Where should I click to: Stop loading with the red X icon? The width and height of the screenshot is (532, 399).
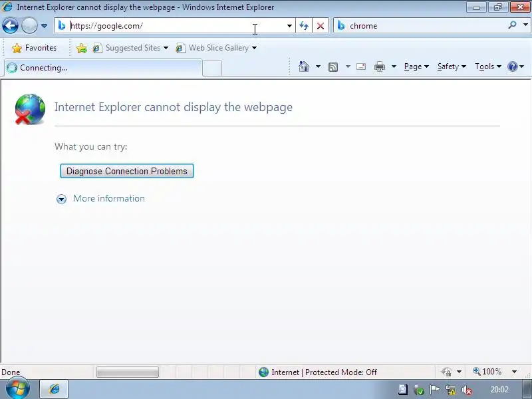[x=321, y=26]
